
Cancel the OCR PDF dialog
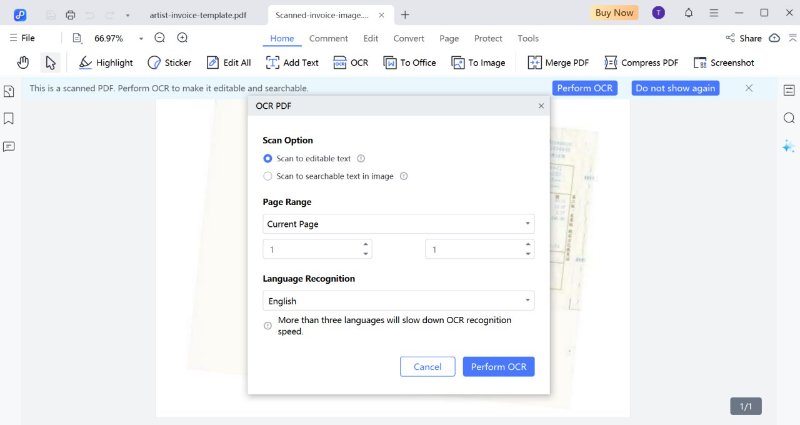(427, 367)
